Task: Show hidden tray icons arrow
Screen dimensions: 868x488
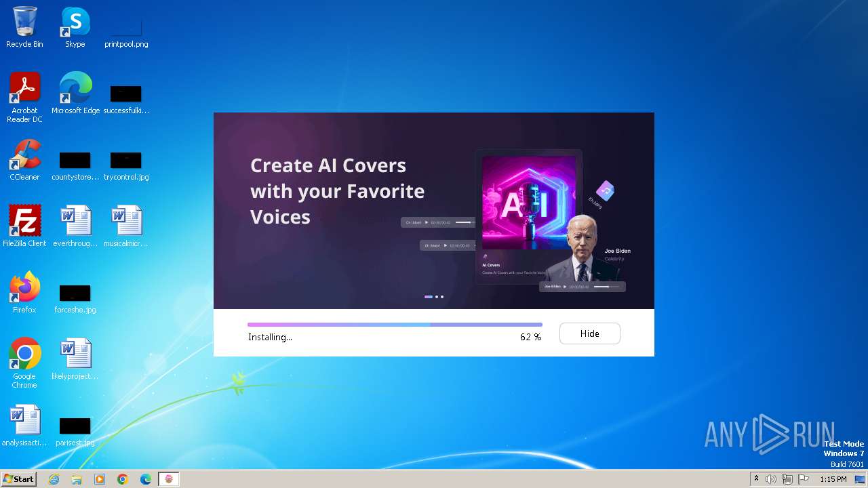Action: 756,479
